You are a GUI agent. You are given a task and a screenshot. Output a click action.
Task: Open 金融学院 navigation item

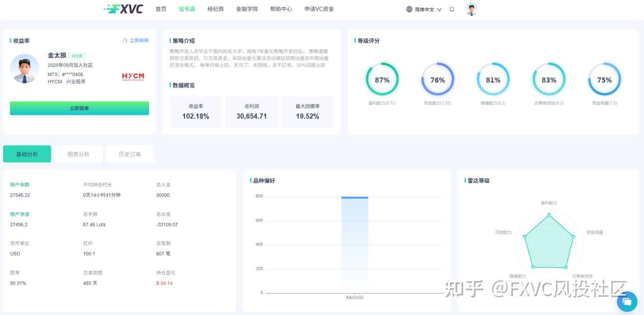pos(247,9)
